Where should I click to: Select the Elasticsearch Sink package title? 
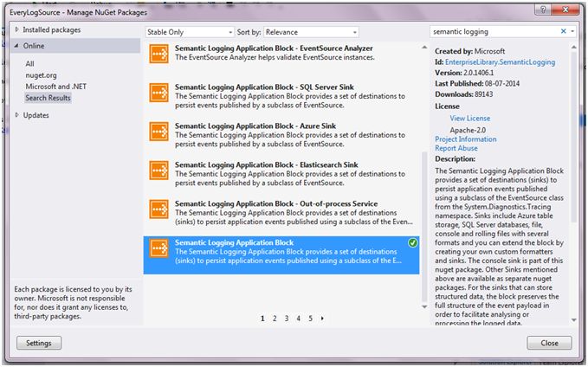point(266,165)
